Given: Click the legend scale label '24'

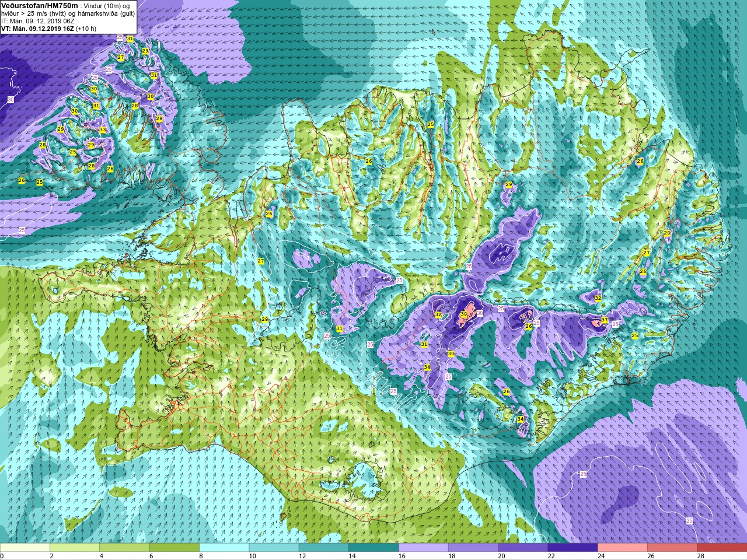Looking at the screenshot, I should click(601, 556).
